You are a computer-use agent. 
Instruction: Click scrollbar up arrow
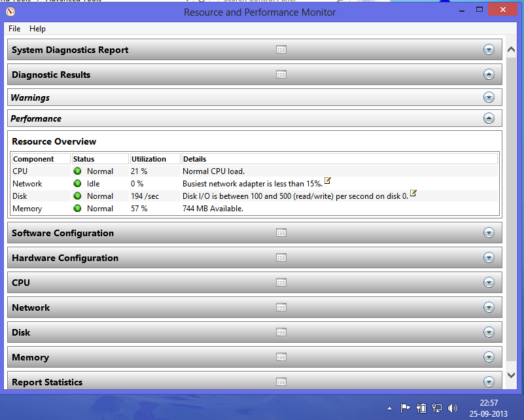(x=511, y=50)
